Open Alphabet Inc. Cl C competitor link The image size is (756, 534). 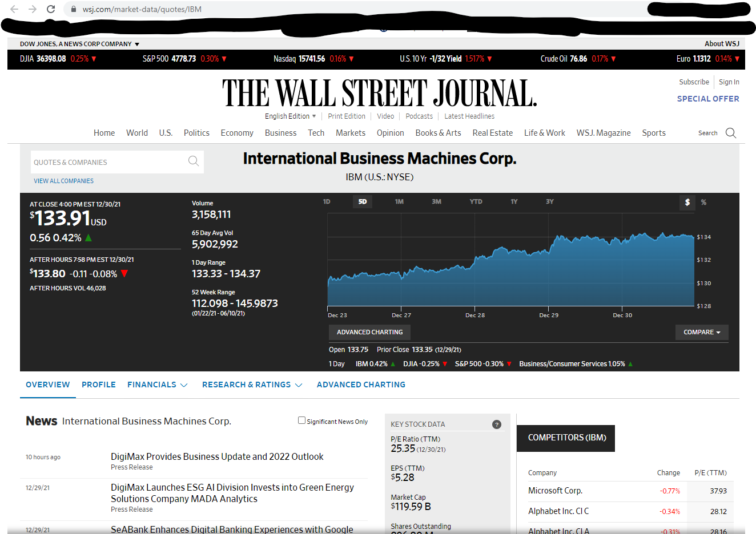point(558,511)
